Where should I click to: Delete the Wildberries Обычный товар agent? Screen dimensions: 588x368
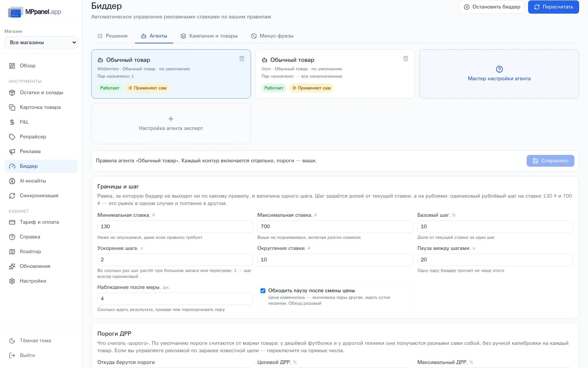pyautogui.click(x=242, y=59)
